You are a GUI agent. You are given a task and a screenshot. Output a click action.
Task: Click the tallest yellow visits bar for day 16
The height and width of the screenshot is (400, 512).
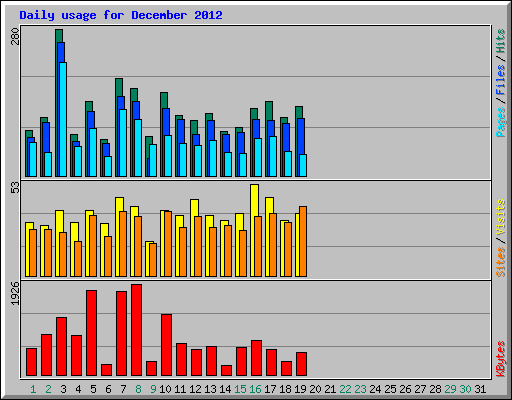coord(254,200)
